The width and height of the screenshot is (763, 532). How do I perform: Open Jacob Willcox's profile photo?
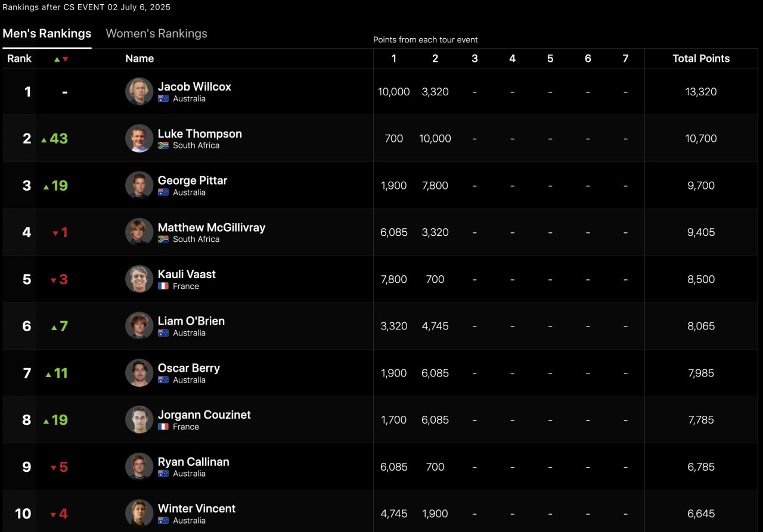click(139, 92)
